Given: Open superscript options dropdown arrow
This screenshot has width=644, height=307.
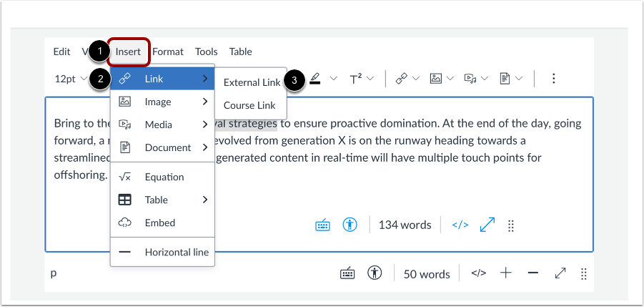Looking at the screenshot, I should click(x=370, y=79).
